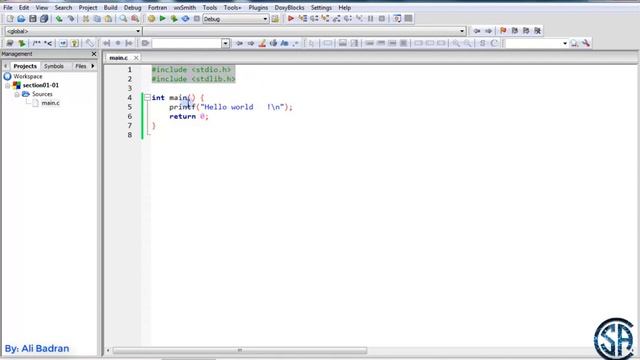Image resolution: width=640 pixels, height=360 pixels.
Task: Click the horizontal scrollbar of the editor
Action: pyautogui.click(x=240, y=350)
